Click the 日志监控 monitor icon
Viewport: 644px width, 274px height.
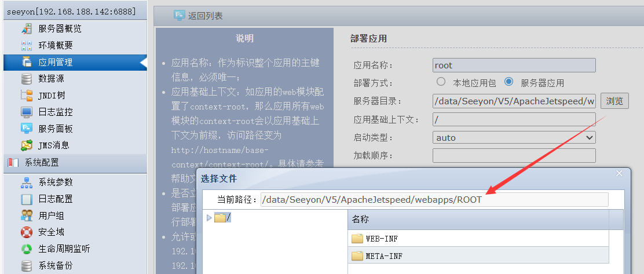click(x=27, y=112)
